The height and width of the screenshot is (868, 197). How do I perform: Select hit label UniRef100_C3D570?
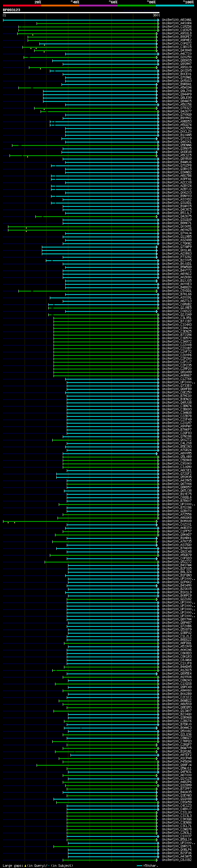[176, 338]
